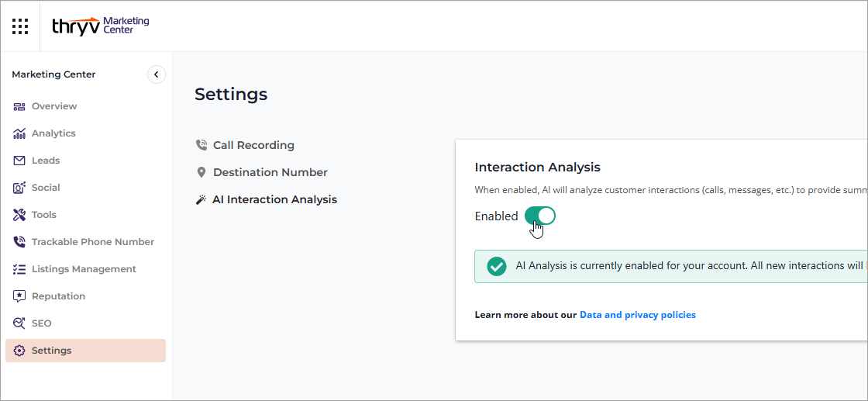Viewport: 868px width, 401px height.
Task: Click the Tools wrench icon
Action: click(19, 215)
